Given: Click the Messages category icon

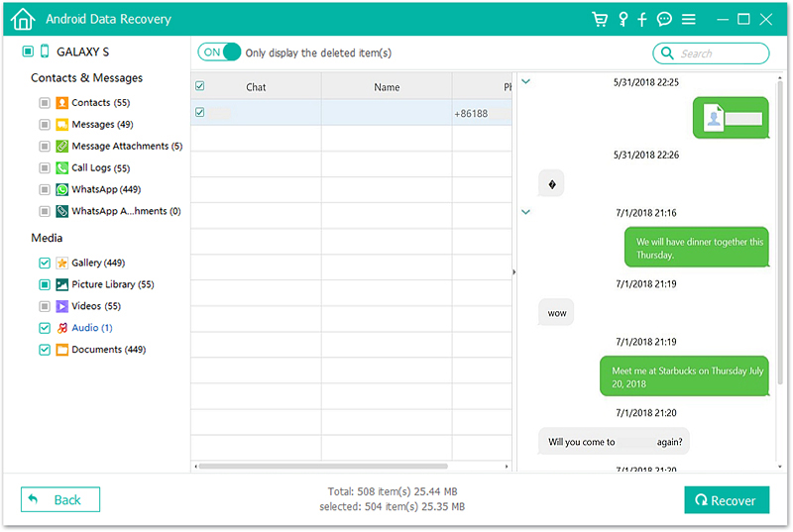Looking at the screenshot, I should click(61, 124).
